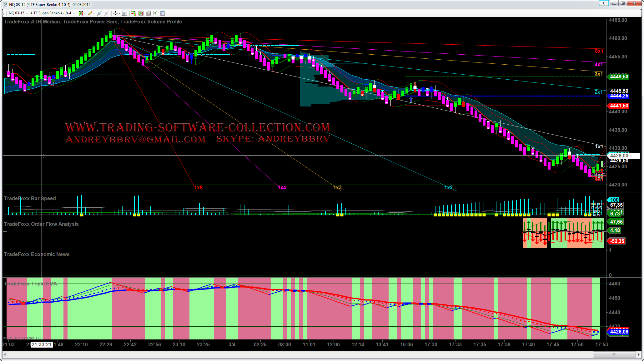Click the right arrow of horizontal scrollbar
The width and height of the screenshot is (644, 361).
638,354
